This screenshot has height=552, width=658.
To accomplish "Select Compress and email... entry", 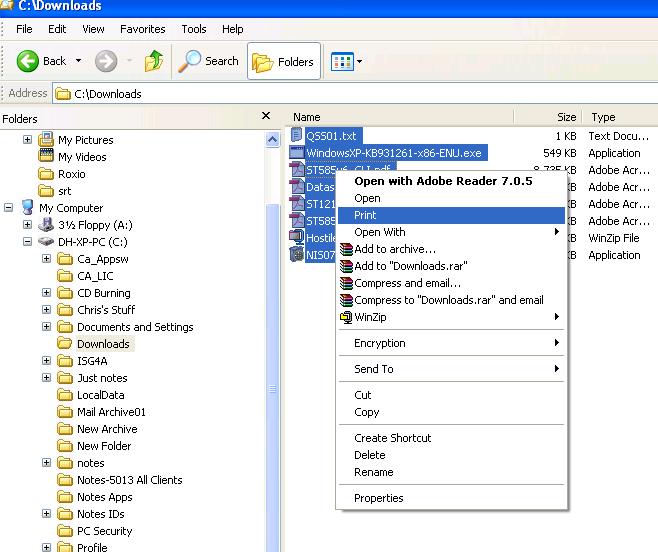I will [452, 283].
